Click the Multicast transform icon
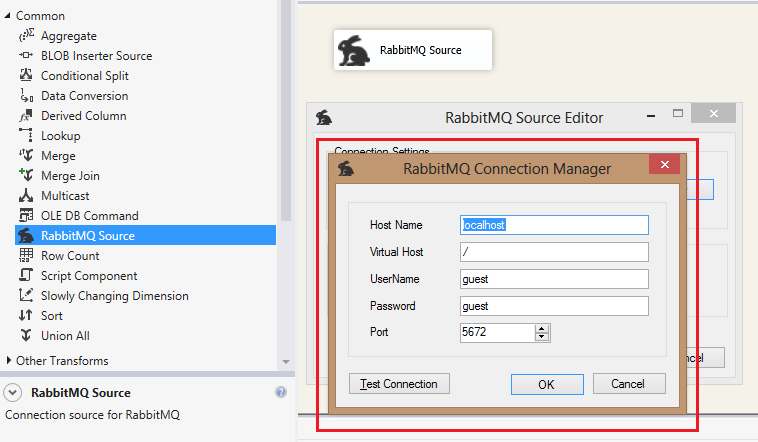 click(x=27, y=196)
